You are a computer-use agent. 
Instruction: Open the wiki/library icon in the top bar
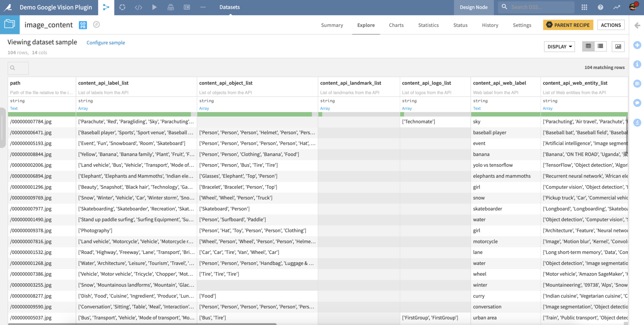click(x=171, y=7)
